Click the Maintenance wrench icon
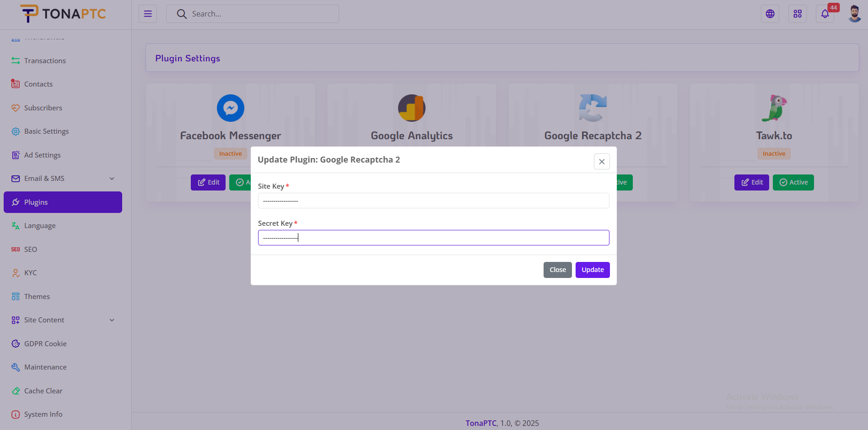 [x=16, y=367]
